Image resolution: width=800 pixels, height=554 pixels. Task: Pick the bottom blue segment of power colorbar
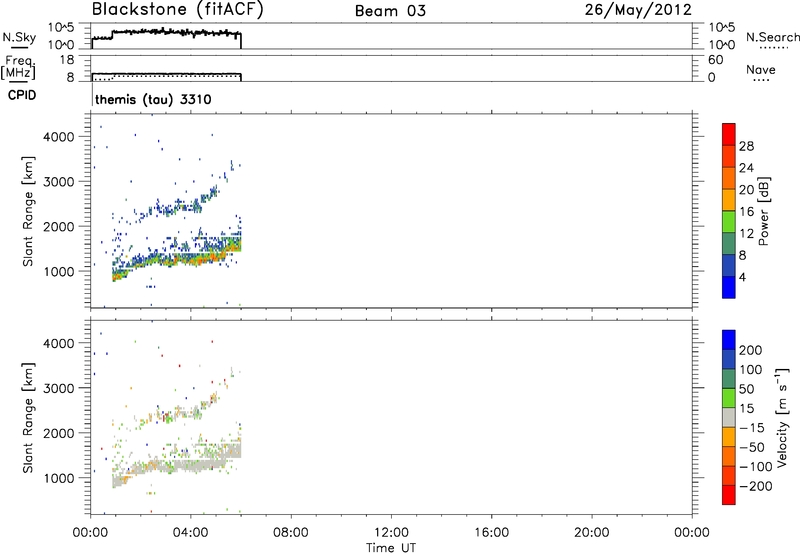[x=729, y=287]
